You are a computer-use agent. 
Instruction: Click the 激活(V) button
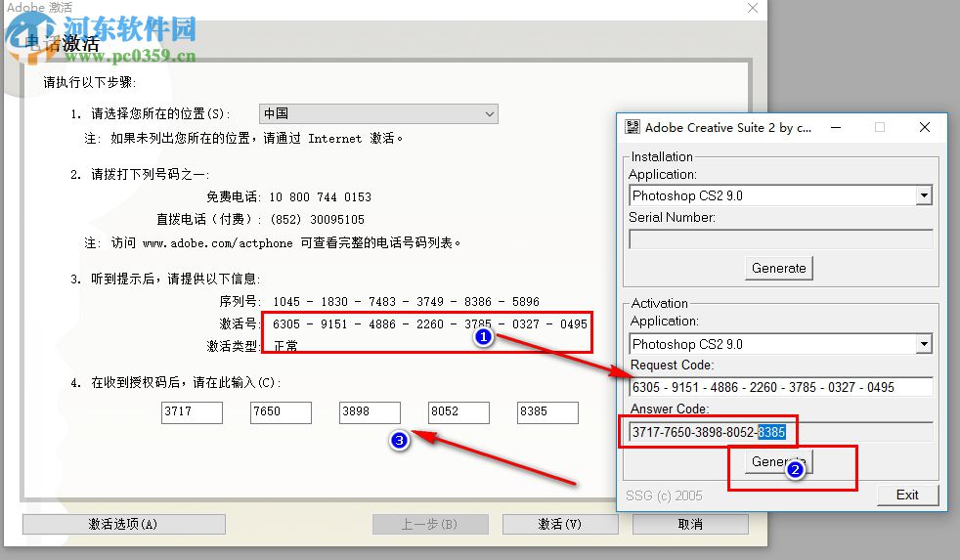point(560,525)
